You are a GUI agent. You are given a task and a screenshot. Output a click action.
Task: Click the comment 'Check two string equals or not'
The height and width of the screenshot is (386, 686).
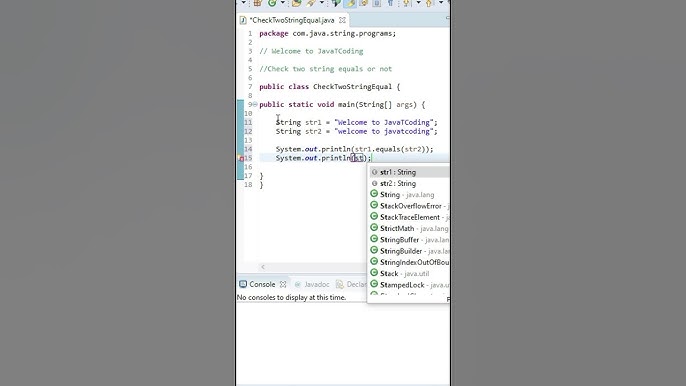click(326, 69)
